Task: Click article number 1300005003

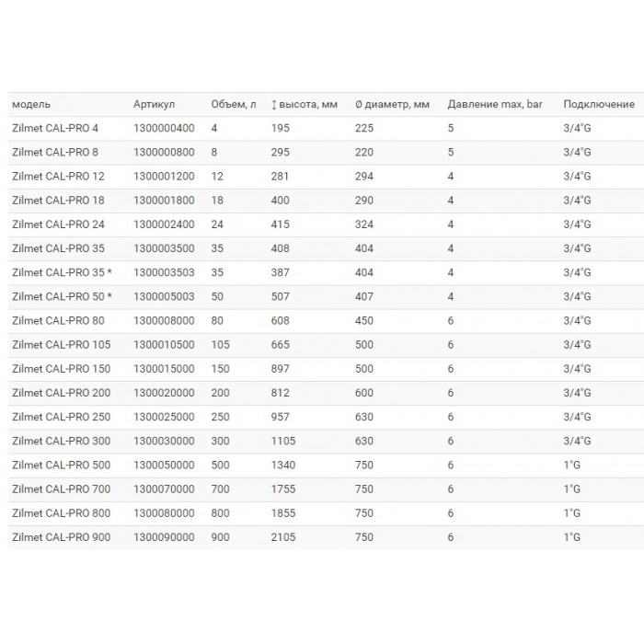Action: pos(164,296)
